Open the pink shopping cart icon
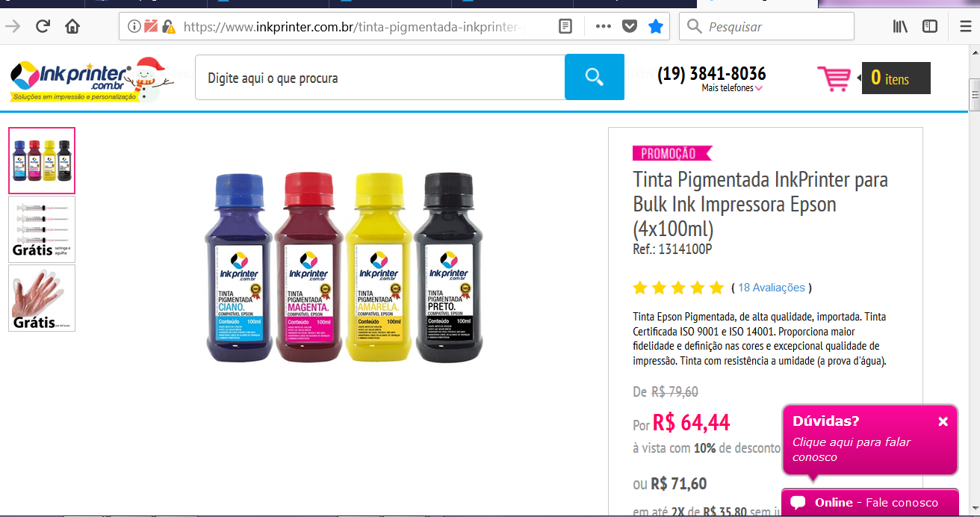Viewport: 980px width, 517px height. click(x=834, y=78)
